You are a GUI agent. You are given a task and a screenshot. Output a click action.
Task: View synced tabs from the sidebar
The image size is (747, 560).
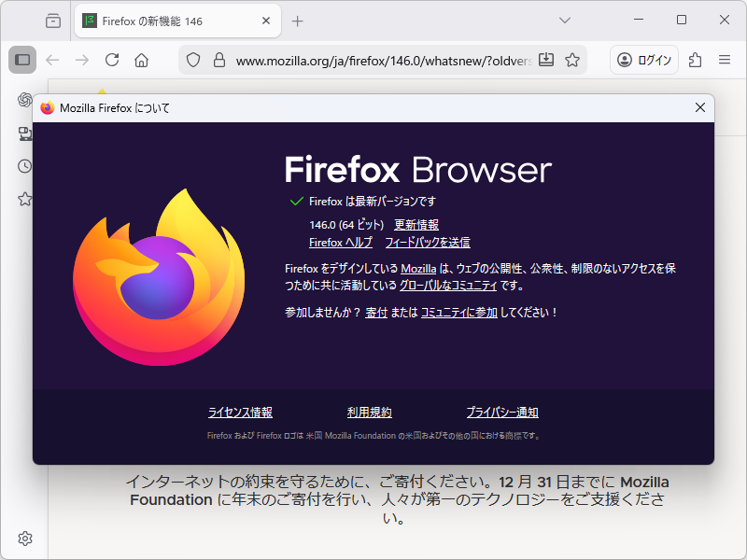point(25,133)
